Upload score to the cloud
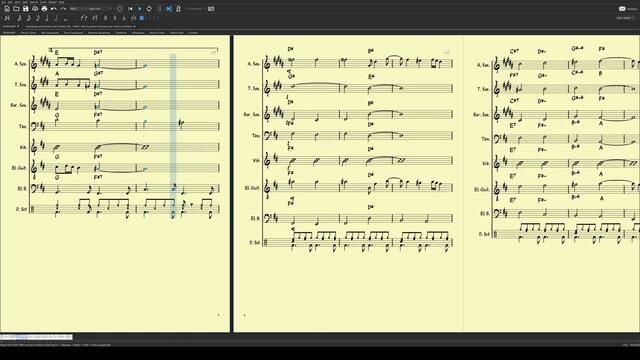 tap(35, 9)
